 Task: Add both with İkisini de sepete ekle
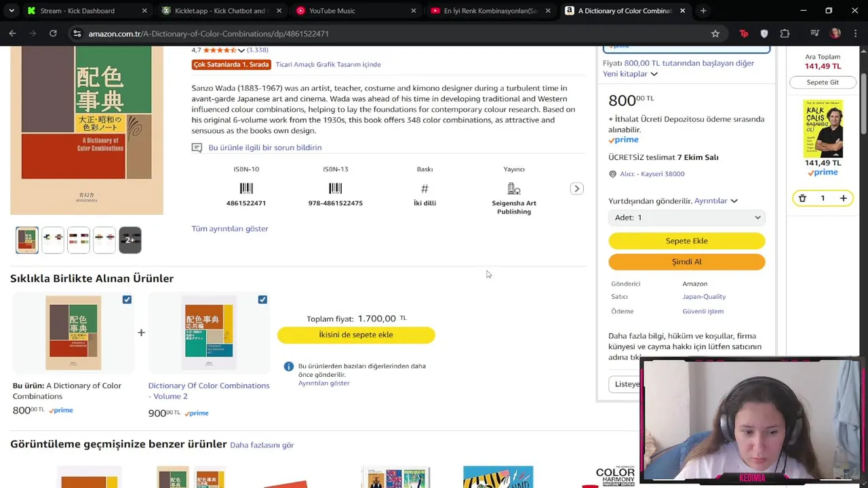(x=356, y=335)
